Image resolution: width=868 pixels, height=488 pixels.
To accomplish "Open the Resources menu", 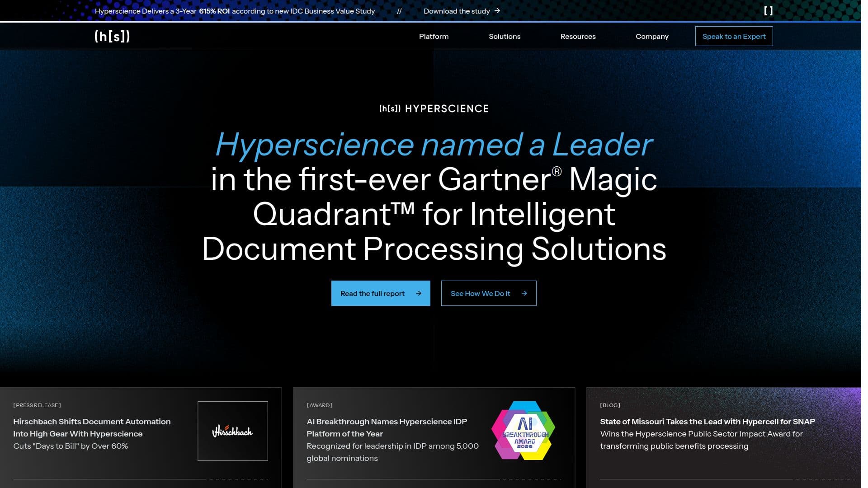I will point(578,36).
